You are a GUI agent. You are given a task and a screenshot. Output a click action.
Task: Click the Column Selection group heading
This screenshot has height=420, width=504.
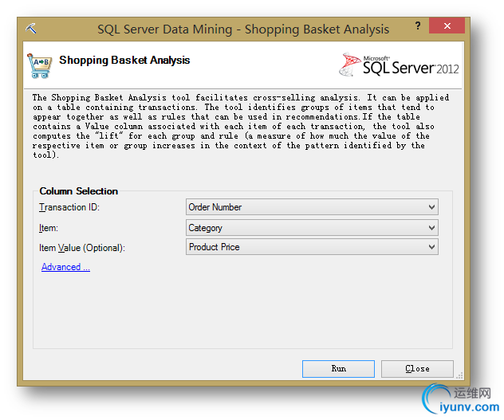(78, 191)
